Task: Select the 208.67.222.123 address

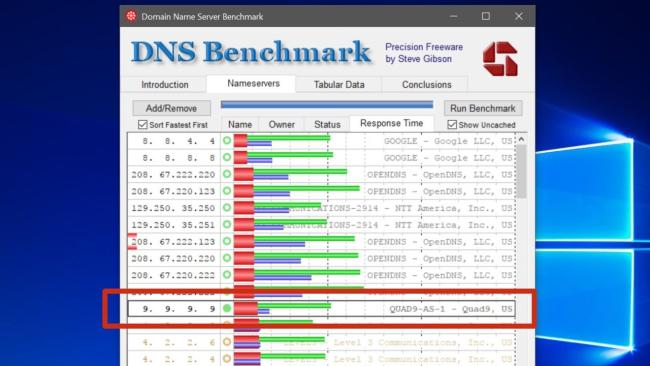Action: click(x=173, y=242)
